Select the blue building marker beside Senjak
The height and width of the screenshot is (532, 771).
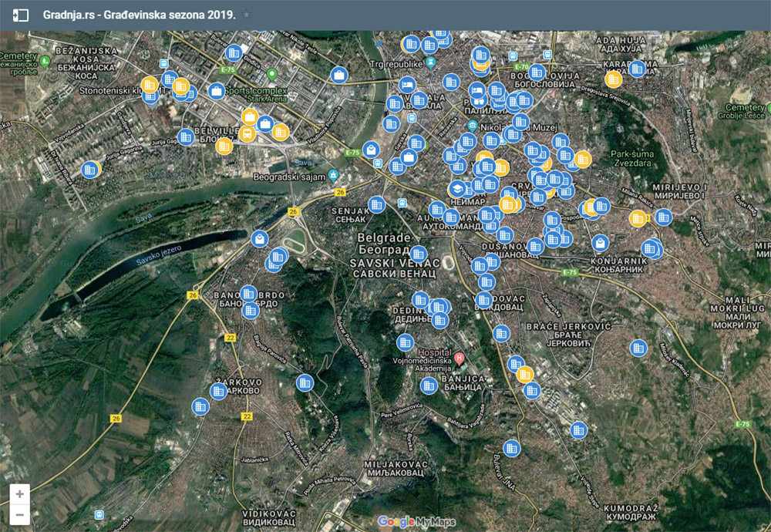(x=376, y=204)
